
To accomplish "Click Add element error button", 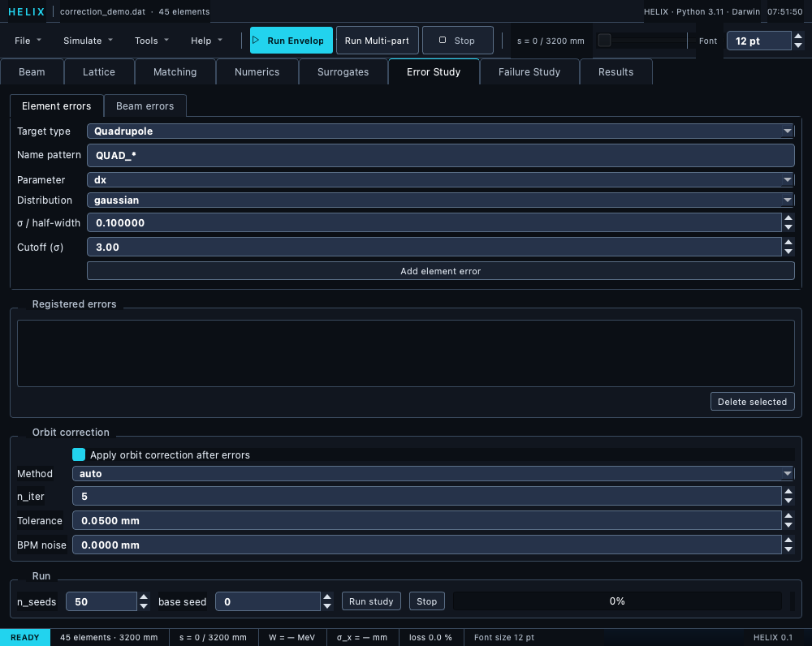I will click(x=440, y=271).
